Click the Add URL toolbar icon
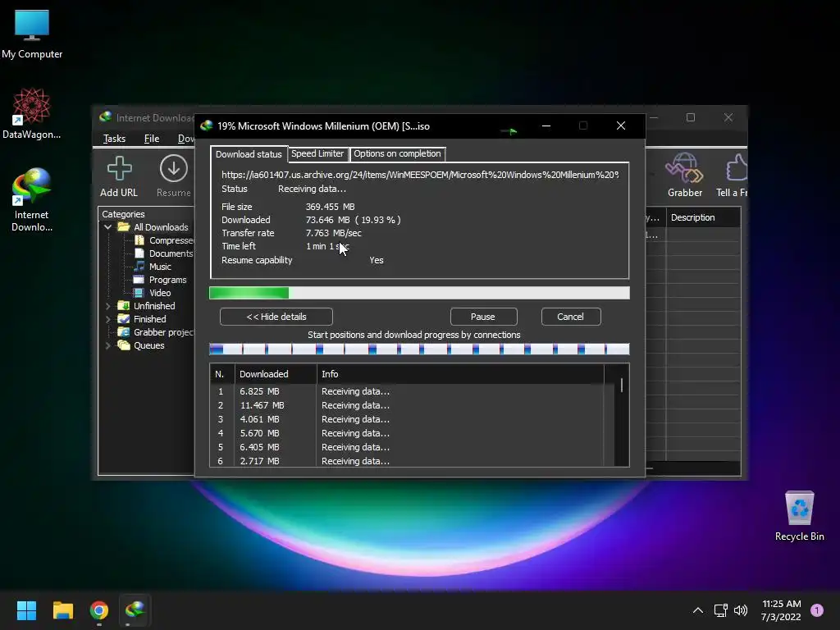Screen dimensions: 840x630 point(119,168)
